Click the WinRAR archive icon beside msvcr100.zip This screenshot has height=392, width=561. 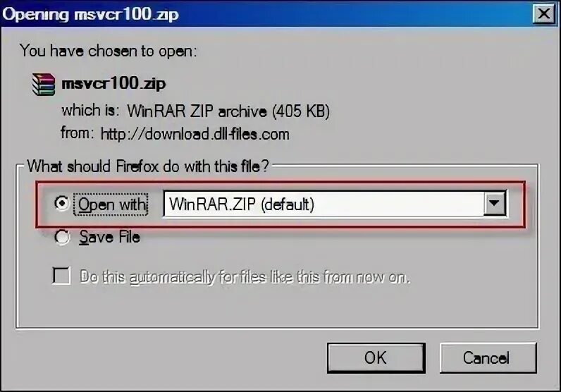(x=43, y=85)
